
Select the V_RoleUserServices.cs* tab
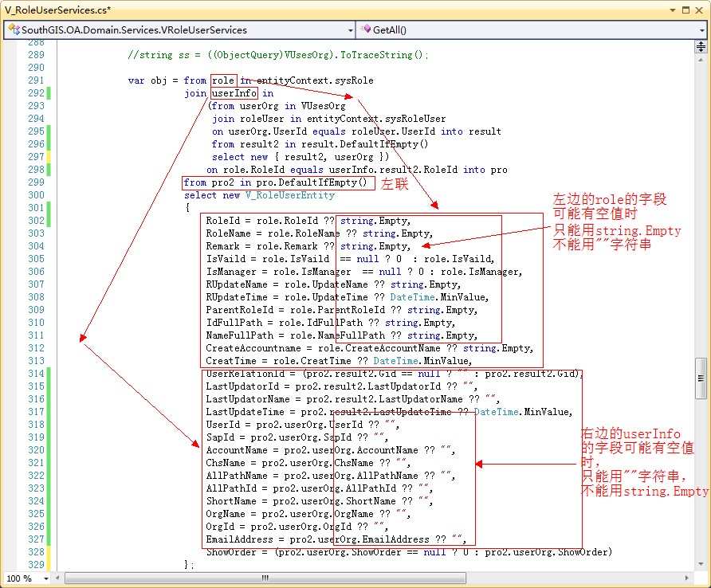56,9
